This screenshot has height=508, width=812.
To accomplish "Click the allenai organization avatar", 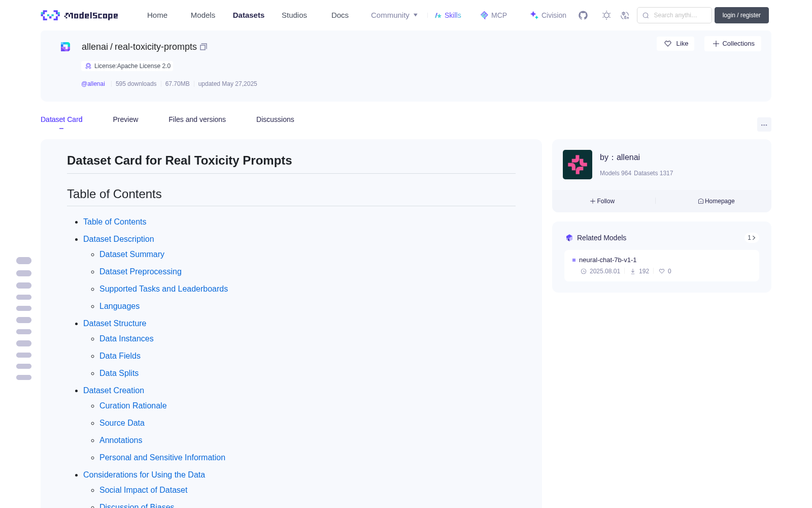I will (578, 165).
